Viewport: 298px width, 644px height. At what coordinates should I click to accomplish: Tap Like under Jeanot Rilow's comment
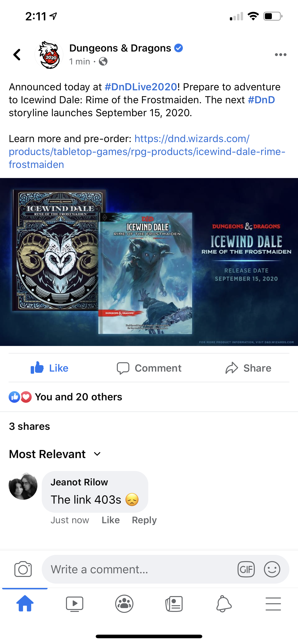coord(111,520)
